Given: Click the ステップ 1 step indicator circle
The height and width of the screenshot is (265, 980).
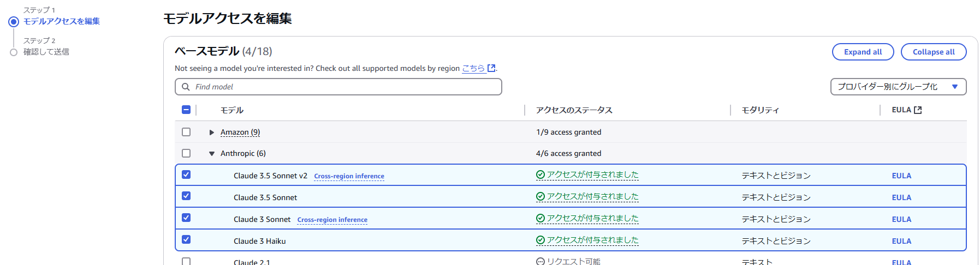Looking at the screenshot, I should point(14,22).
